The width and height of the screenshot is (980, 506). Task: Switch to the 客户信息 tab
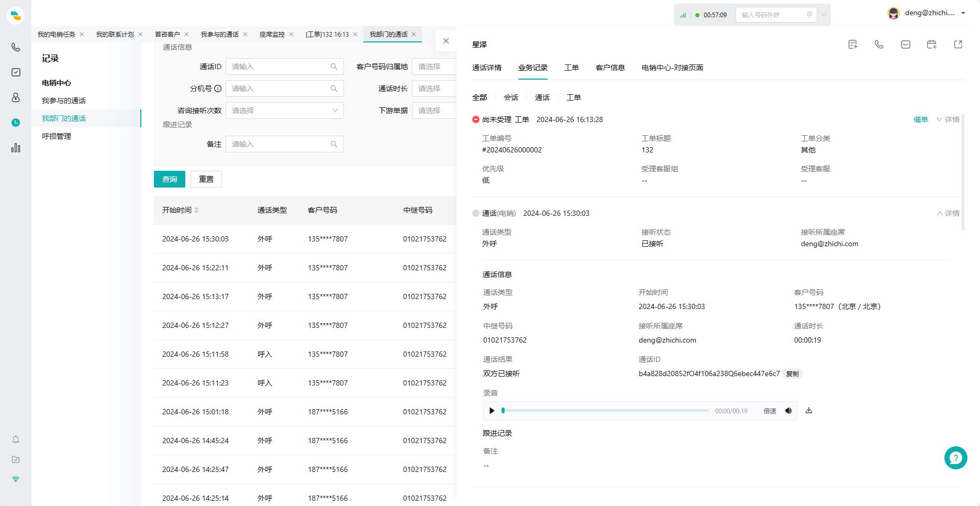610,68
